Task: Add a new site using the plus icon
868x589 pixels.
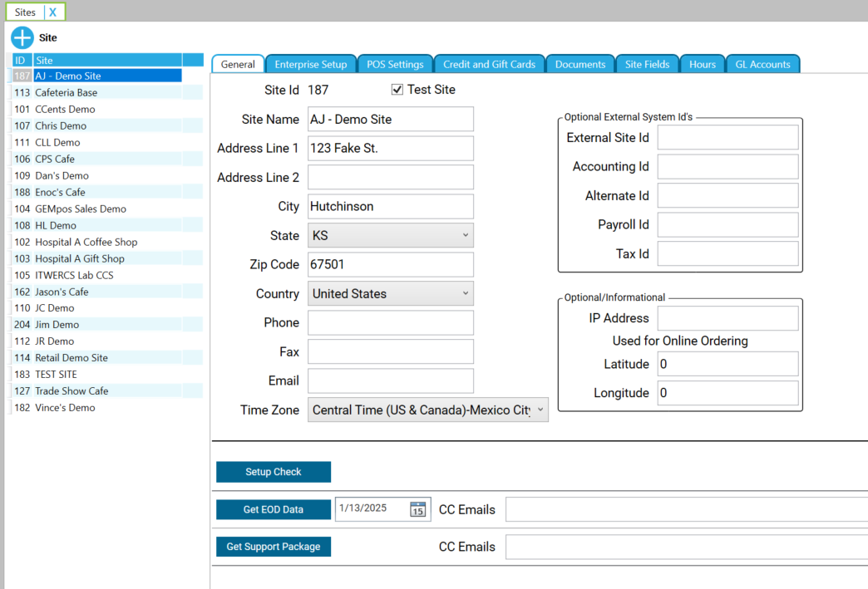Action: pyautogui.click(x=22, y=37)
